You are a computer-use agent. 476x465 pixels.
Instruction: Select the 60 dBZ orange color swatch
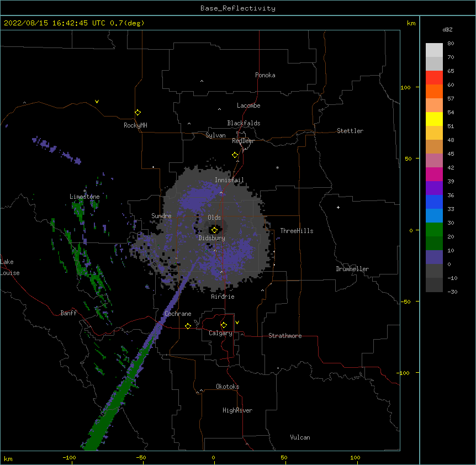click(434, 91)
